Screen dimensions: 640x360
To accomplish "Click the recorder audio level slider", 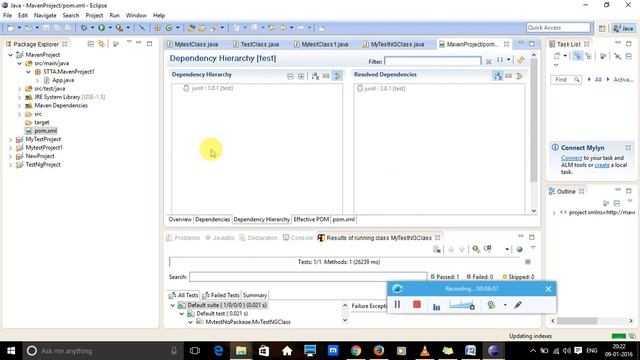I will click(462, 305).
